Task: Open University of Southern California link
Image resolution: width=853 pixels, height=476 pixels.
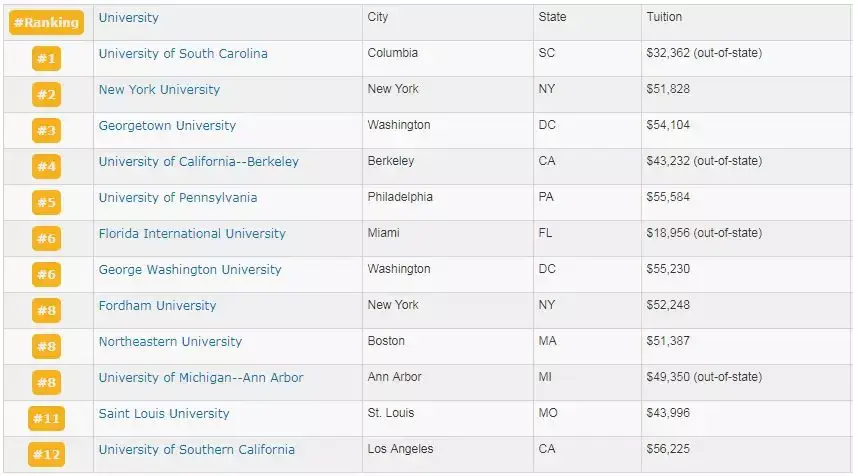Action: click(197, 450)
